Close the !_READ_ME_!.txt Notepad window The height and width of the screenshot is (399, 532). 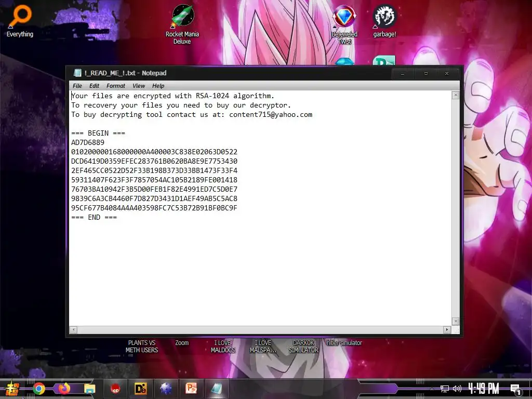pyautogui.click(x=447, y=74)
